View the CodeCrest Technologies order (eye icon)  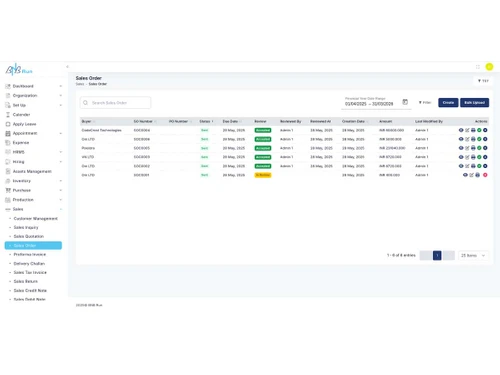click(461, 130)
